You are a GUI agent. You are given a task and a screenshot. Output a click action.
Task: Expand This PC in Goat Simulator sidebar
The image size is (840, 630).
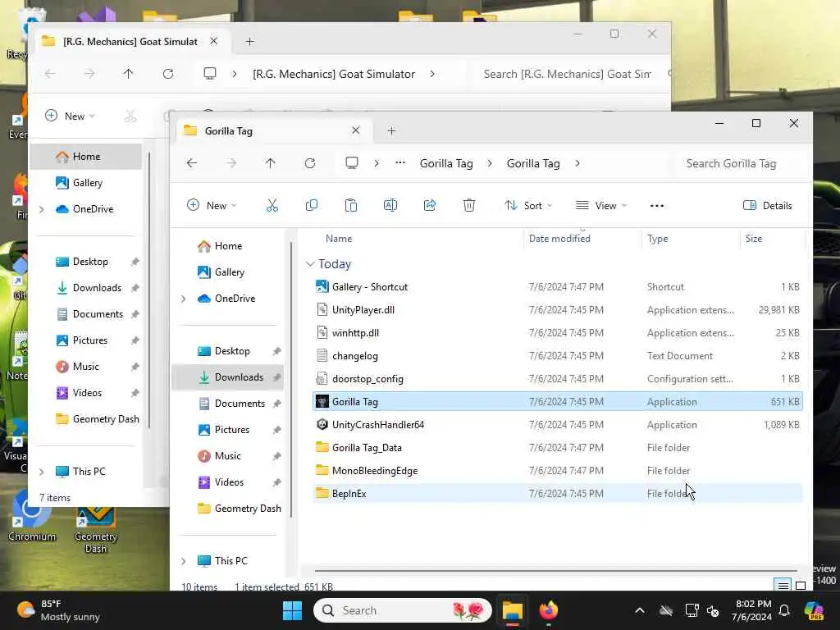click(42, 472)
